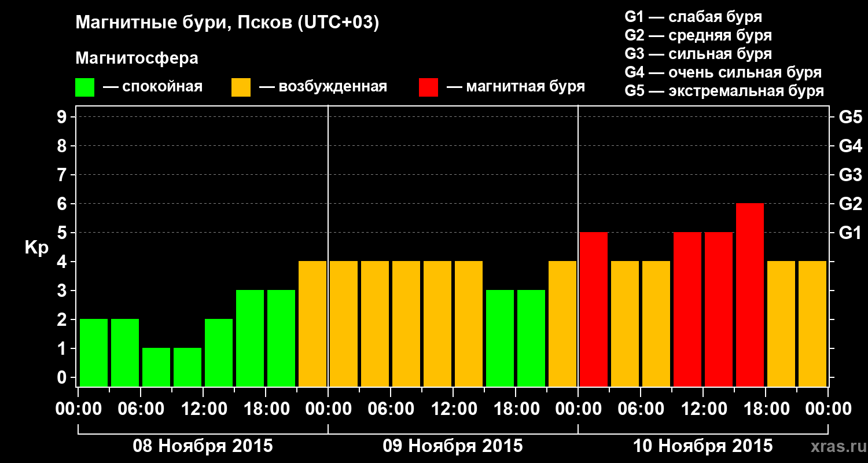Click the last yellow bar of 10 November

(812, 324)
